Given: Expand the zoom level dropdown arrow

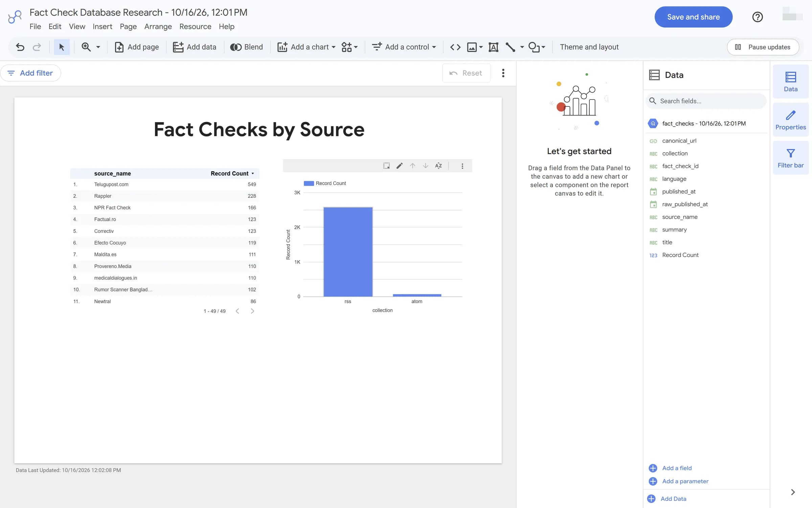Looking at the screenshot, I should (98, 47).
